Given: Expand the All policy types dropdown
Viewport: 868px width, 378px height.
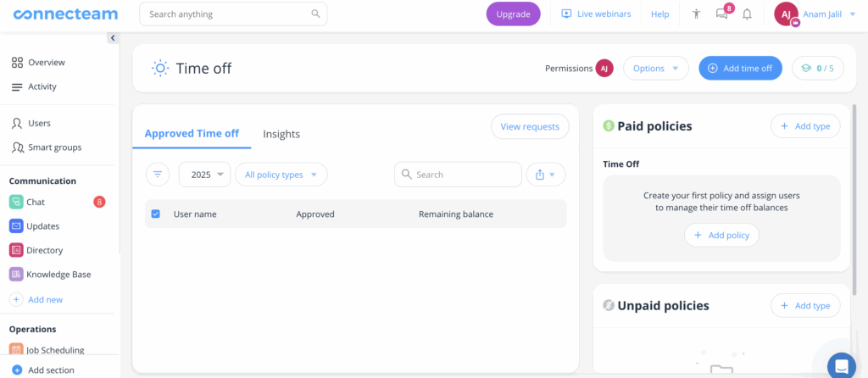Looking at the screenshot, I should [281, 175].
